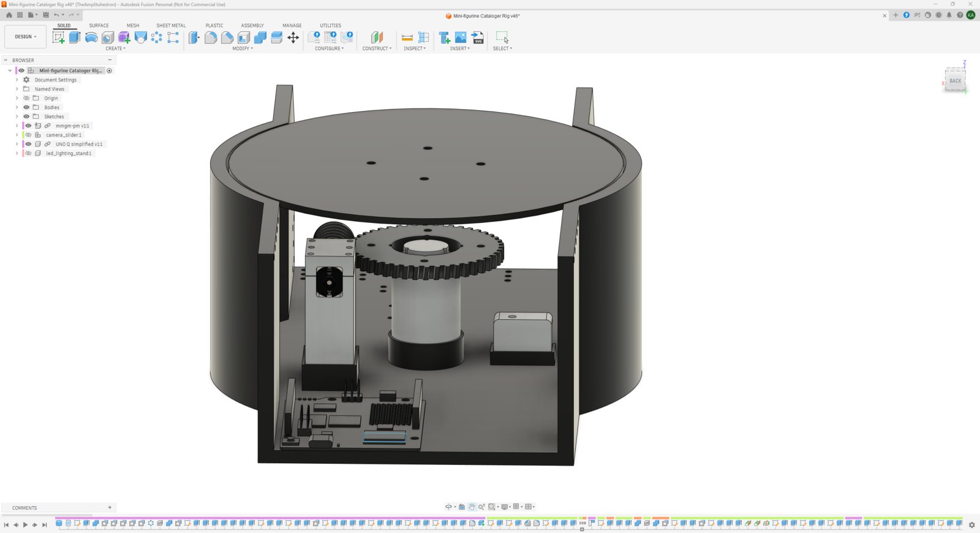Select the Pattern tool icon
The width and height of the screenshot is (980, 533).
click(157, 37)
